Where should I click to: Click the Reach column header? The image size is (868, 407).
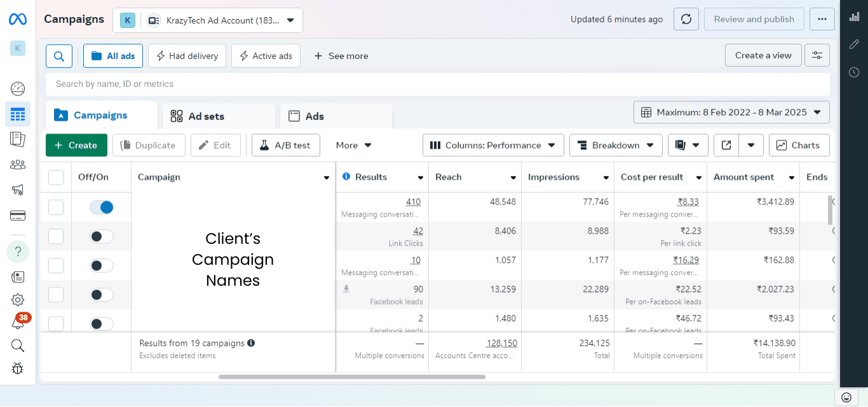pyautogui.click(x=475, y=177)
